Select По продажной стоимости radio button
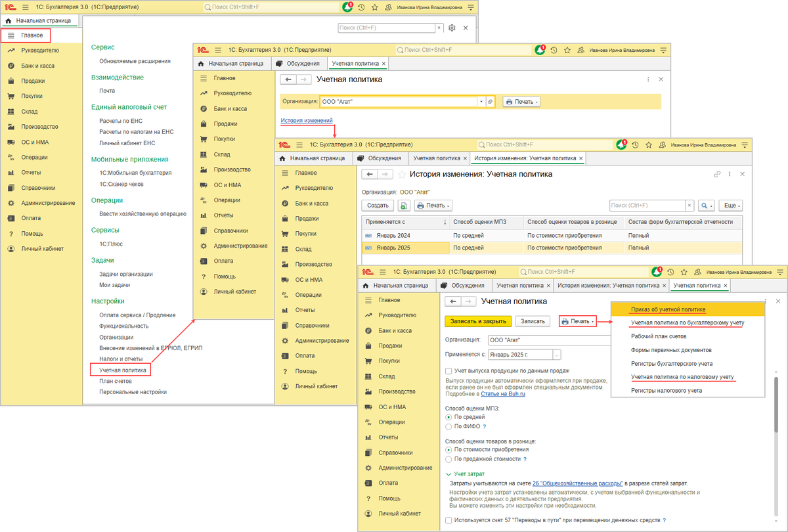The height and width of the screenshot is (532, 788). tap(449, 460)
